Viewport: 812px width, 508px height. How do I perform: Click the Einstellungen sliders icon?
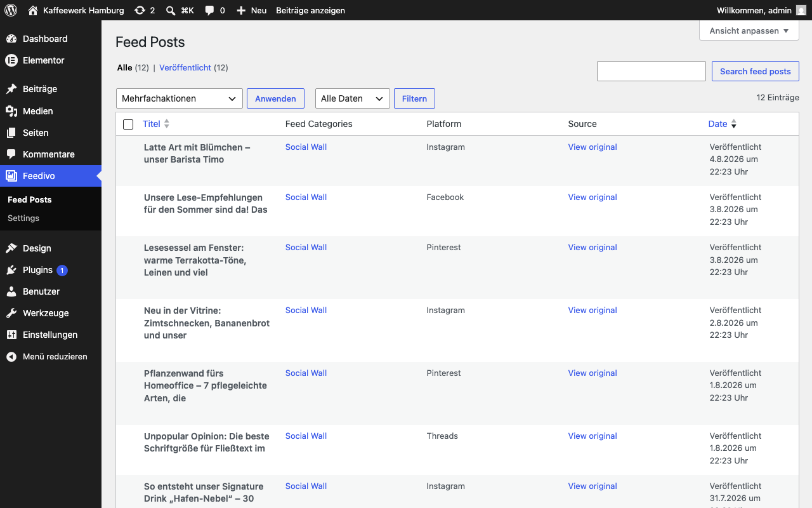(11, 335)
